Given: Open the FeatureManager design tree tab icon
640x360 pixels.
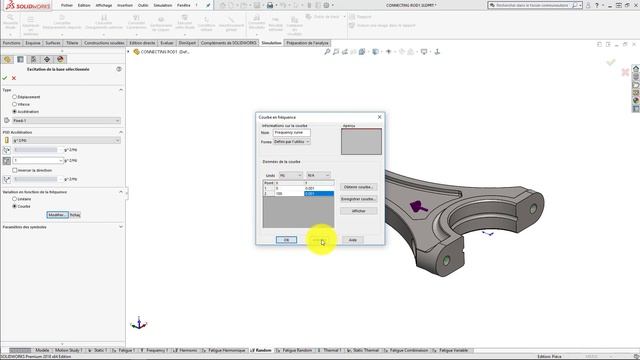Looking at the screenshot, I should tap(7, 60).
